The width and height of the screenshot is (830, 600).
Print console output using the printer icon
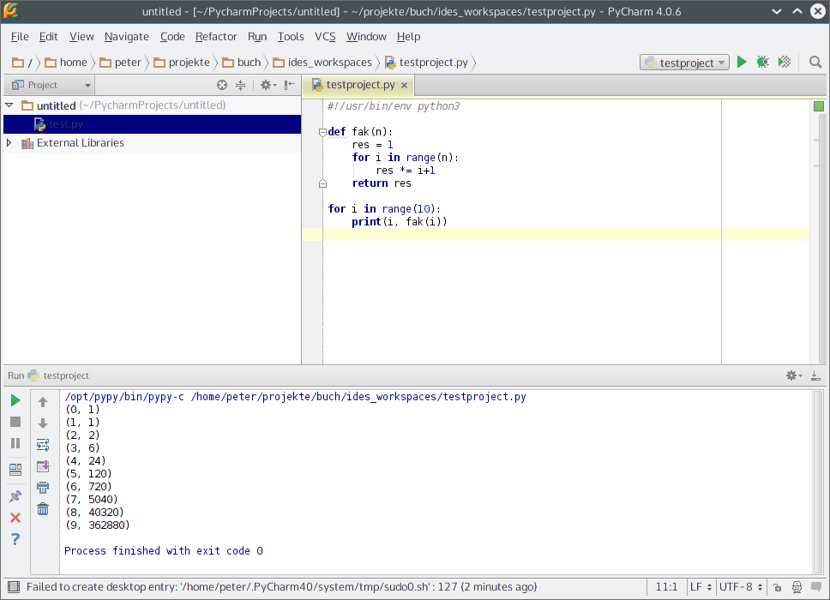point(43,488)
